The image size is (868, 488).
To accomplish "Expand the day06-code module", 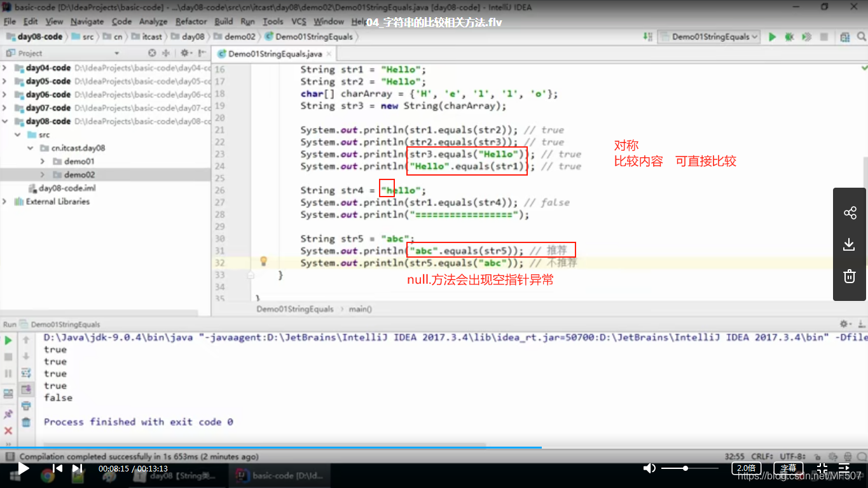I will 5,94.
